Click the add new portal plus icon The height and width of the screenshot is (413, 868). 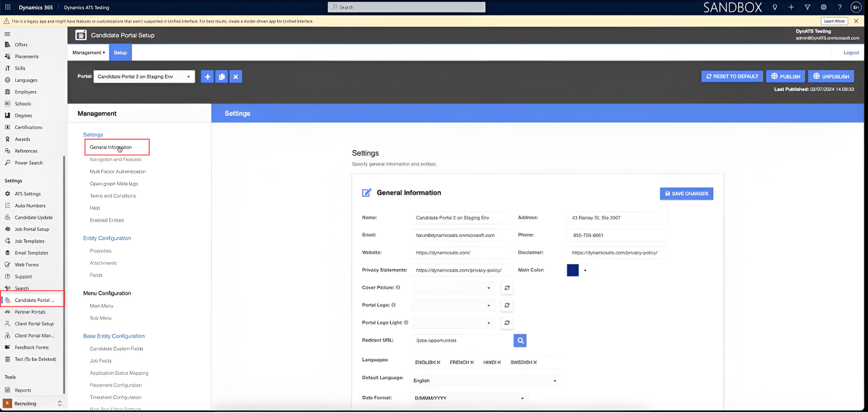pos(208,77)
